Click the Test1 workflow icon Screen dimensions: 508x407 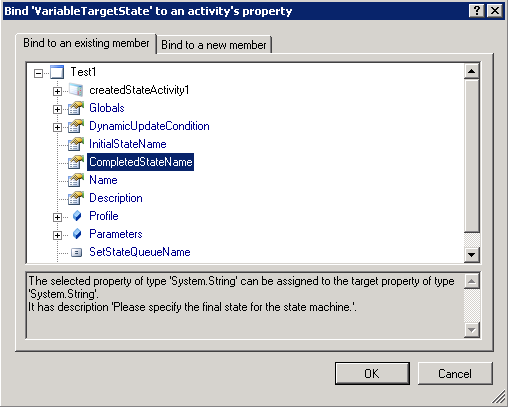pos(57,72)
